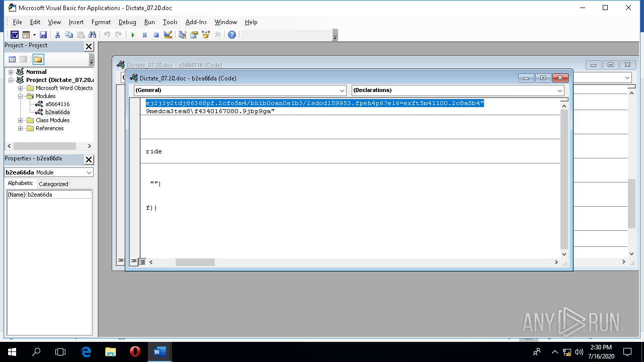Screen dimensions: 644x362
Task: Open dropdown arrow beside Insert UserForm
Action: (x=34, y=35)
